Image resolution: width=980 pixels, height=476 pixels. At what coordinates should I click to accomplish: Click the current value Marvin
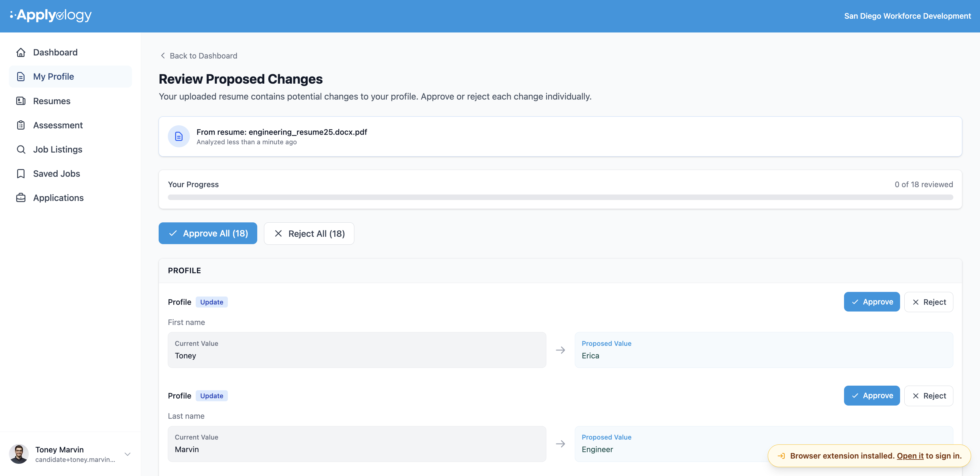click(187, 449)
